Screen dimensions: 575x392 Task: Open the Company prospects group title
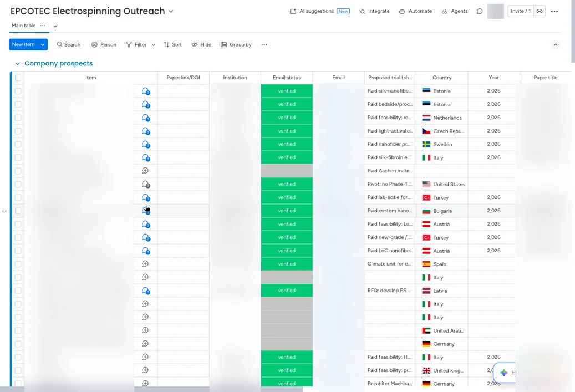(x=59, y=63)
